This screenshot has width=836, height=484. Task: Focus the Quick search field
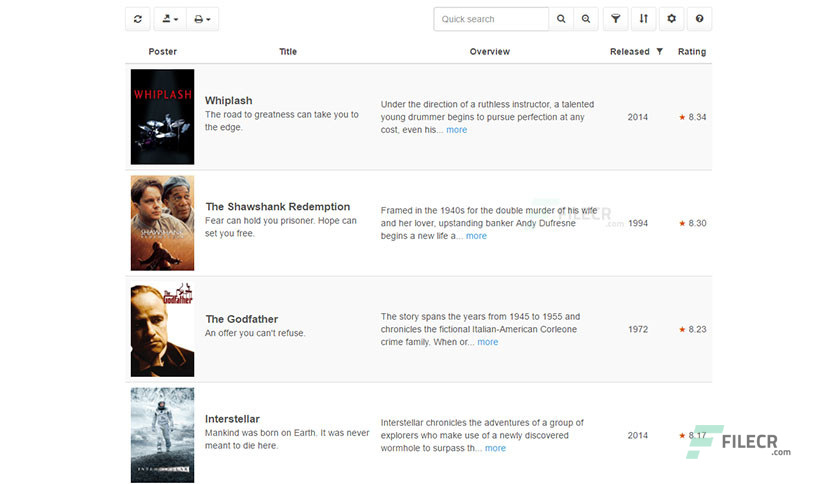click(491, 19)
